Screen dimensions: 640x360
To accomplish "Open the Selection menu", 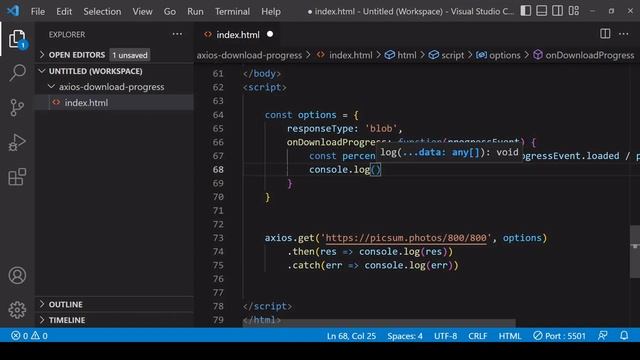I will pos(102,11).
